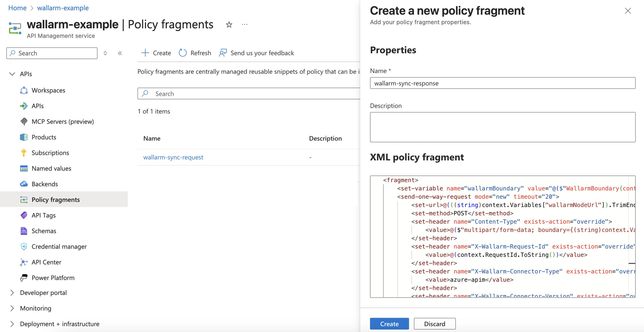Click the Send us your feedback icon
This screenshot has height=332, width=644.
[x=223, y=53]
